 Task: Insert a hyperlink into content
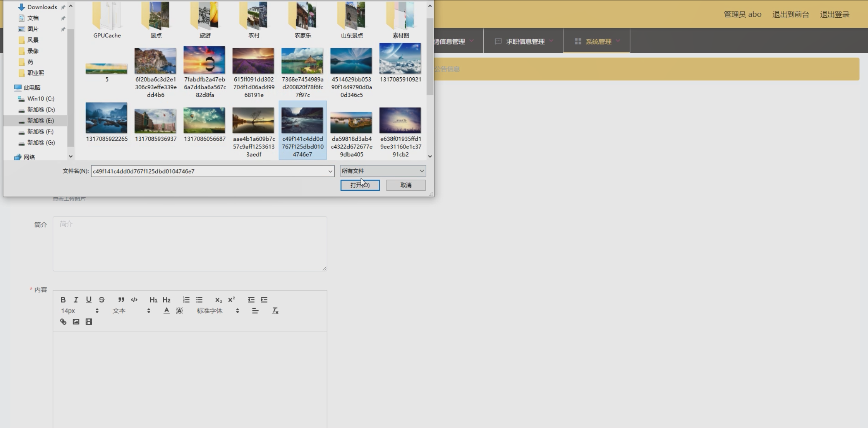click(63, 322)
